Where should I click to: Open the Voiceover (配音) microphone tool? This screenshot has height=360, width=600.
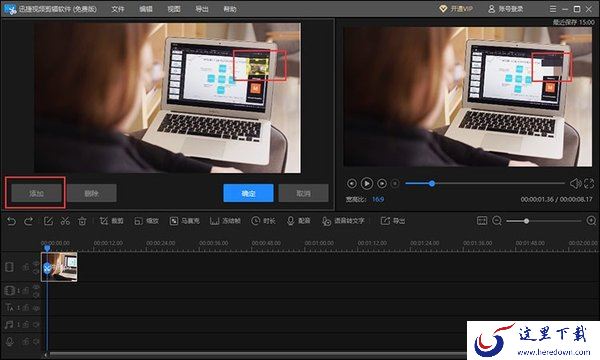(298, 221)
